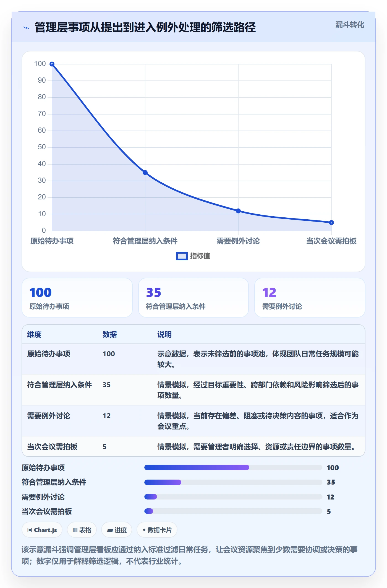Click the 需要例外讨论 progress bar
Viewport: 387px width, 588px height.
tap(233, 497)
